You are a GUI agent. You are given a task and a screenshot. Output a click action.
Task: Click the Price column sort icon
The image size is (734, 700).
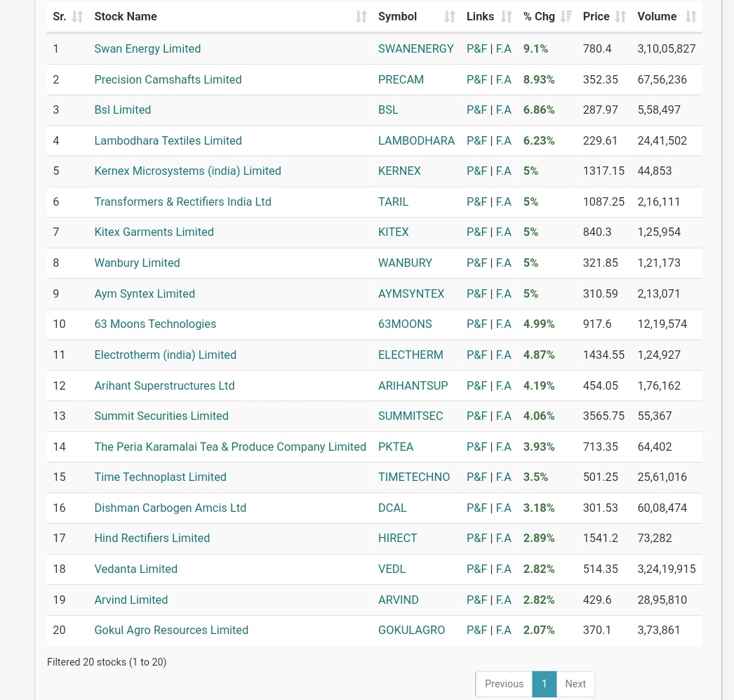point(621,15)
